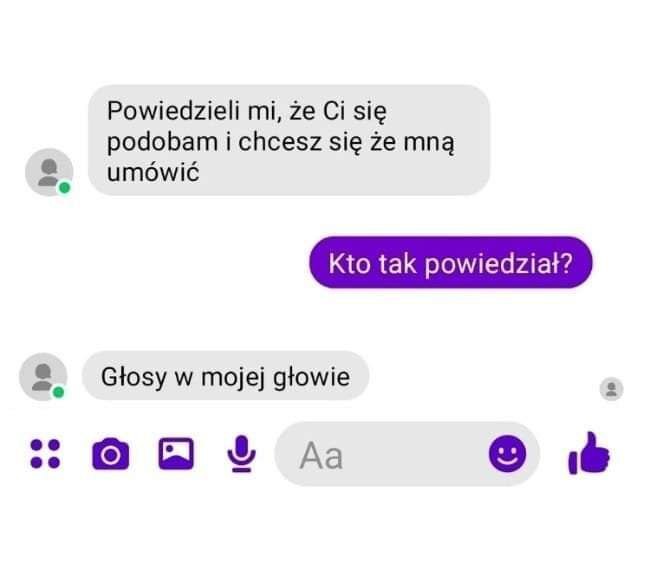Viewport: 650px width, 563px height.
Task: Tap the small seen-receipt avatar
Action: pos(611,389)
